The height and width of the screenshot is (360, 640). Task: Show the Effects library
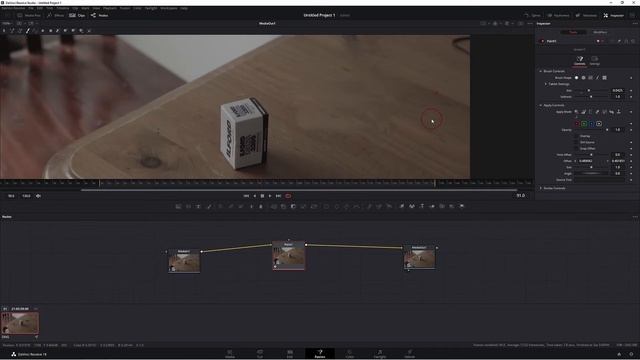click(x=56, y=16)
